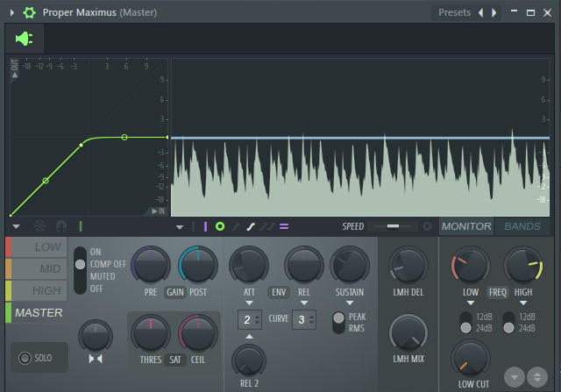Click the green plug detached icon
The image size is (561, 392).
[25, 39]
